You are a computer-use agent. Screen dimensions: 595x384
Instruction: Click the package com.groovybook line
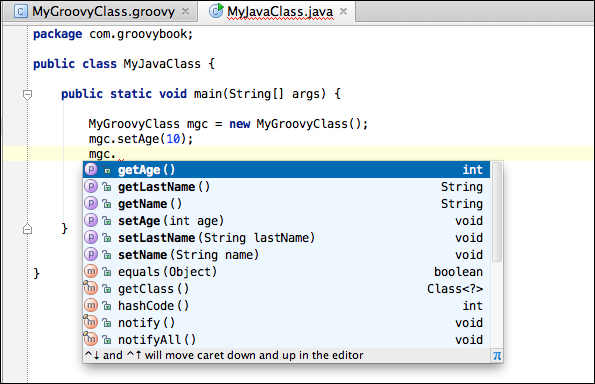click(x=113, y=34)
